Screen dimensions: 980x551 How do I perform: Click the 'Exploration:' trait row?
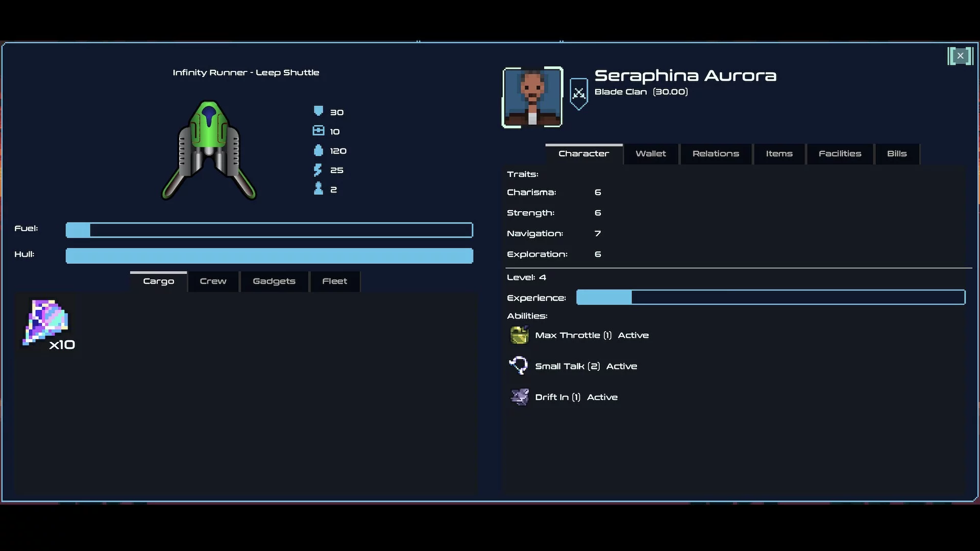click(x=554, y=254)
